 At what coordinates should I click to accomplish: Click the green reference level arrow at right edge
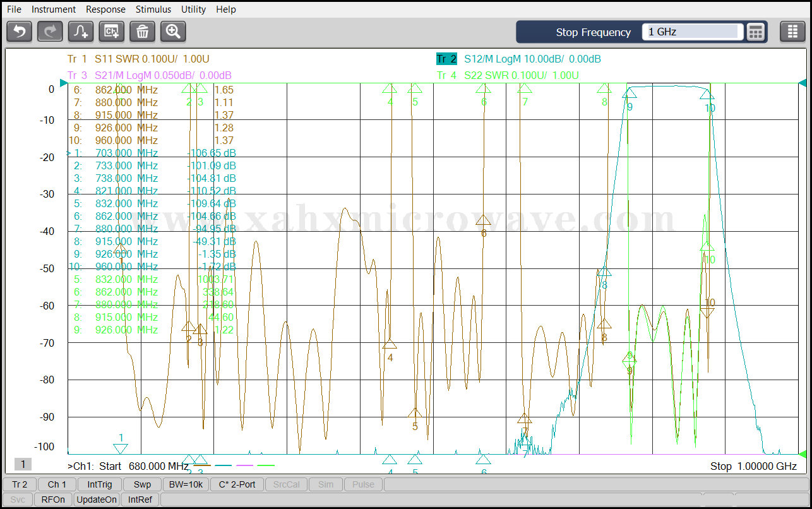click(803, 454)
